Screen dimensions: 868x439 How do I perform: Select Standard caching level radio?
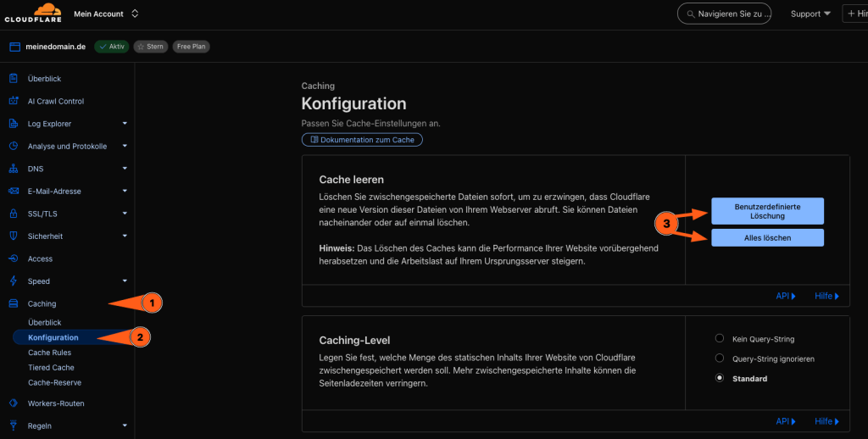(x=720, y=378)
